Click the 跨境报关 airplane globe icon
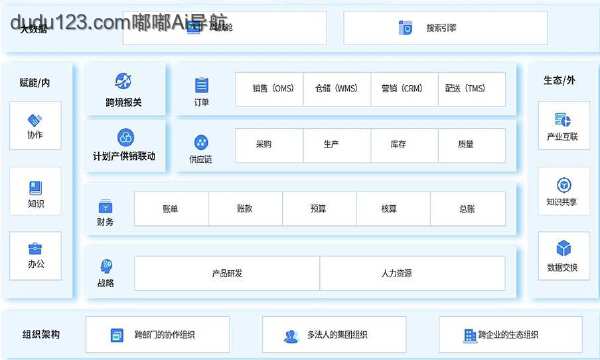600x360 pixels. 124,81
